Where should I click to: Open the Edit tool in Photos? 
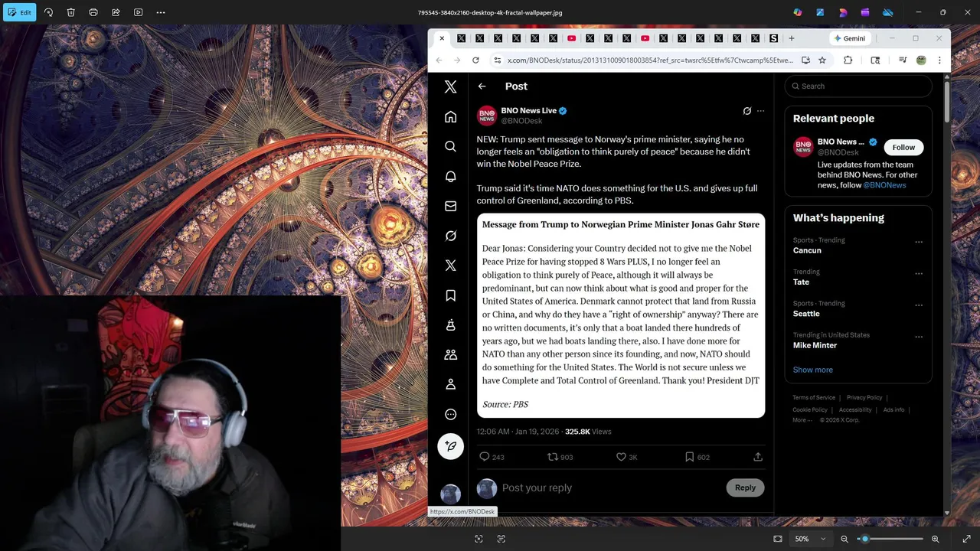click(19, 12)
